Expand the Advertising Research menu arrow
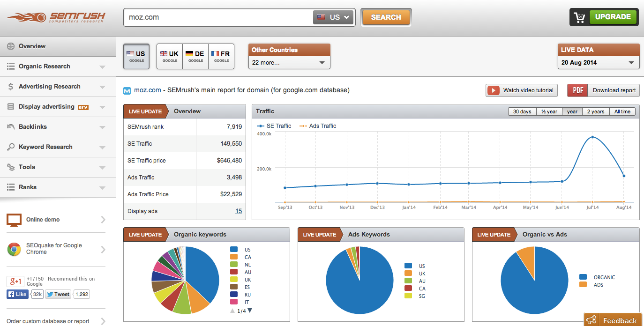Viewport: 644px width, 326px height. tap(102, 87)
